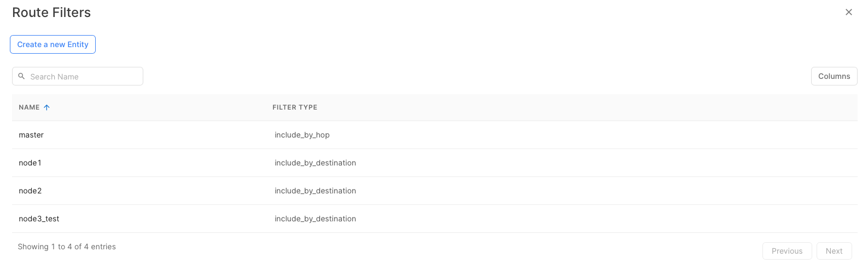This screenshot has width=868, height=263.
Task: Open the master route filter entry
Action: [x=31, y=135]
